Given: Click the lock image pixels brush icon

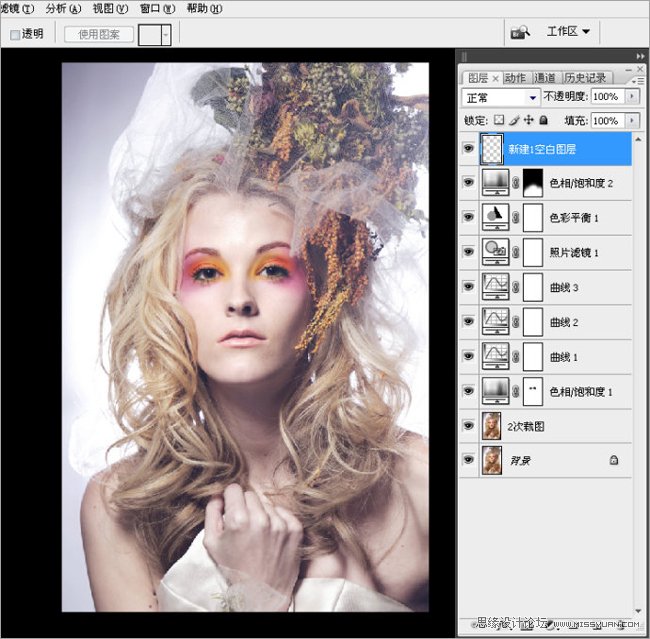Looking at the screenshot, I should point(514,120).
